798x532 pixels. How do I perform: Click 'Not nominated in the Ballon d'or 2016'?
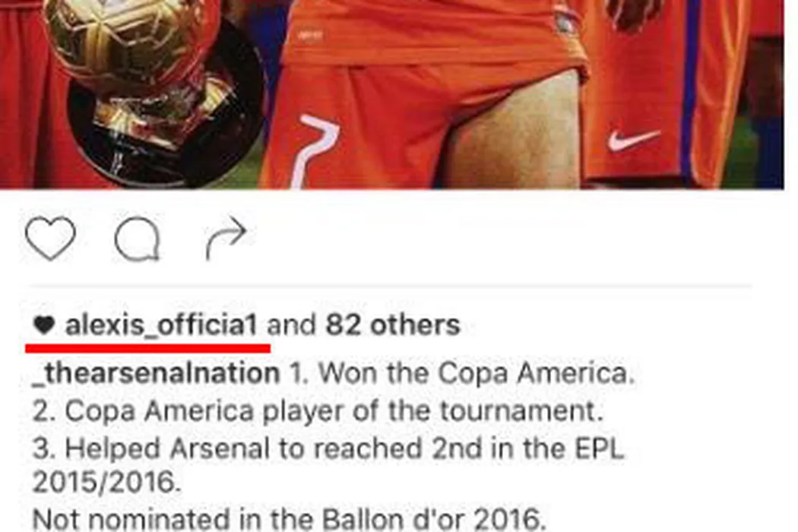click(289, 519)
